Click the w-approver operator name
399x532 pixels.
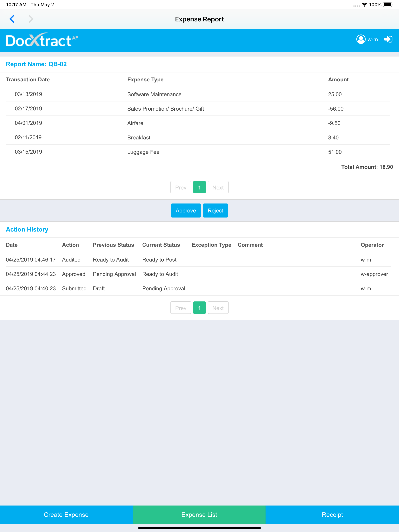374,274
